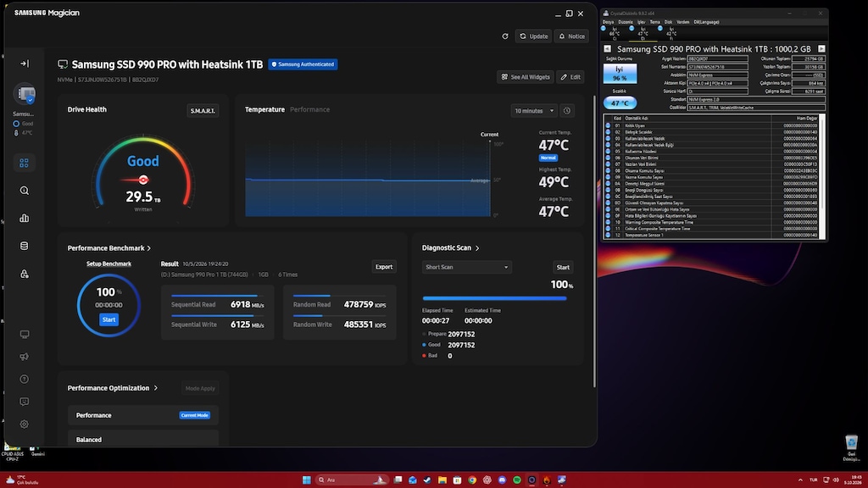Open Microsoft Store from the taskbar
This screenshot has height=488, width=868.
pyautogui.click(x=457, y=480)
